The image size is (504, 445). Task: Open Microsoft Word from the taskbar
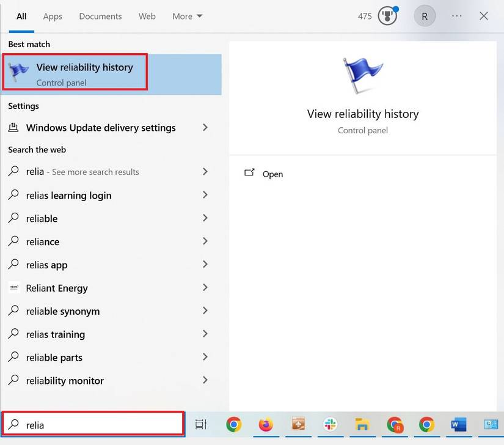click(x=458, y=424)
